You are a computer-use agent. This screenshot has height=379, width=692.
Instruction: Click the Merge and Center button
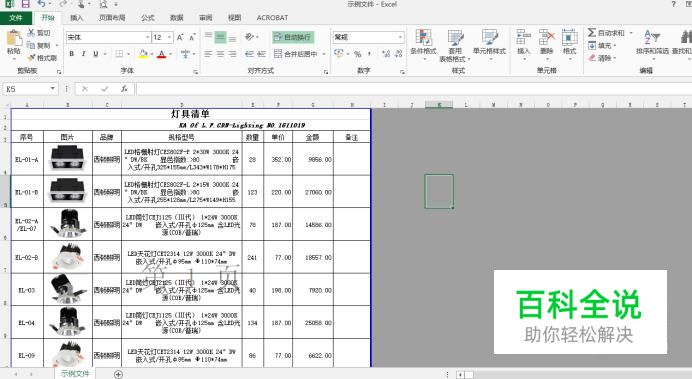[296, 54]
